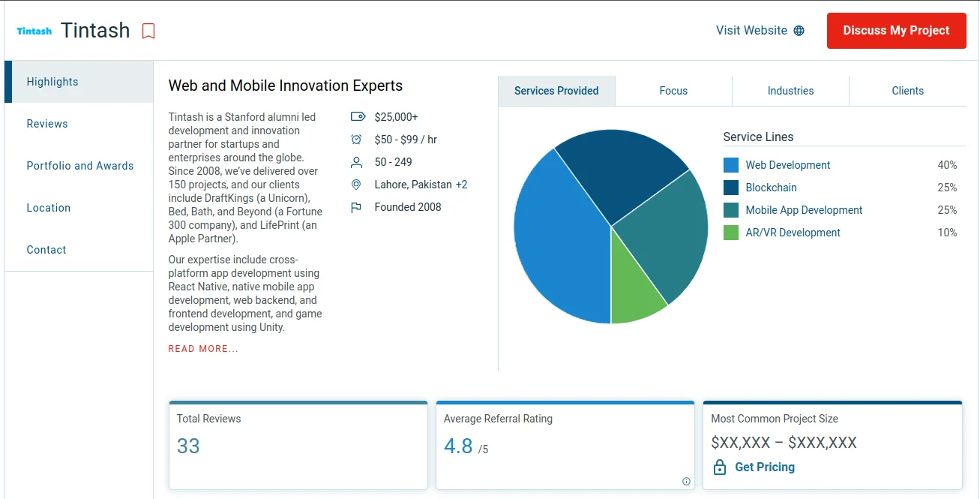Select Highlights in the sidebar
The width and height of the screenshot is (980, 499).
[x=79, y=82]
